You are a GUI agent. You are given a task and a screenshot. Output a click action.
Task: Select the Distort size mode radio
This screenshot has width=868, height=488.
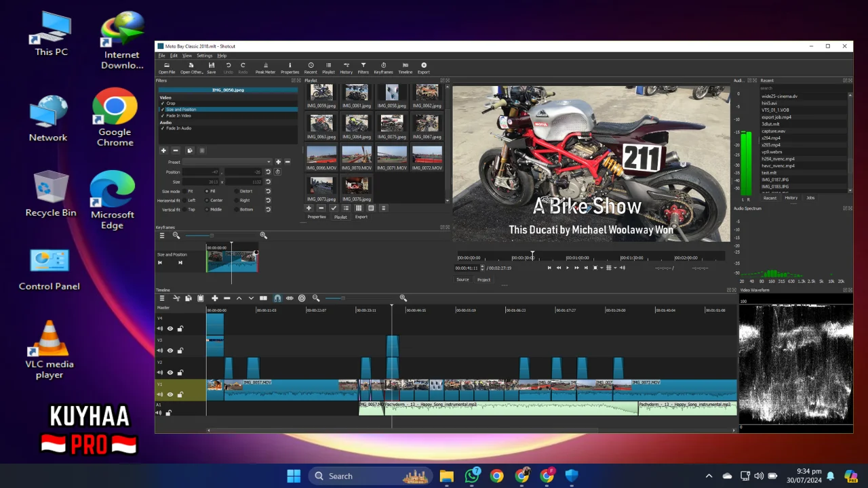237,191
